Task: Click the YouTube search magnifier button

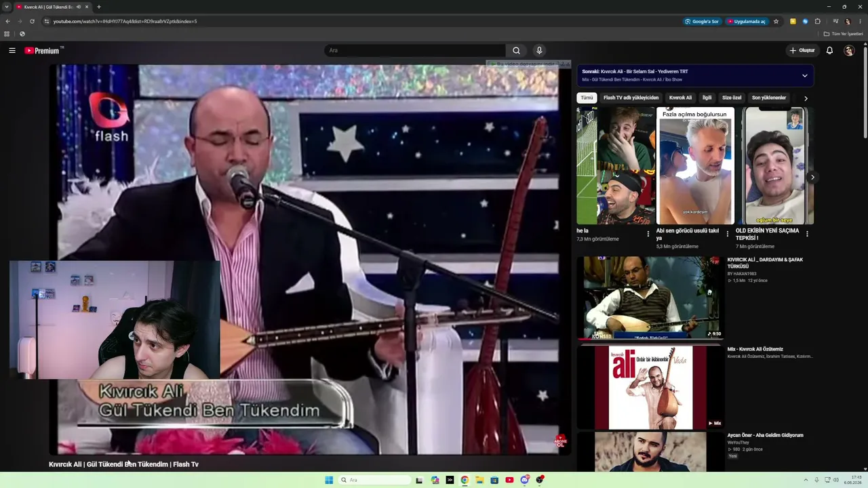Action: click(x=516, y=50)
